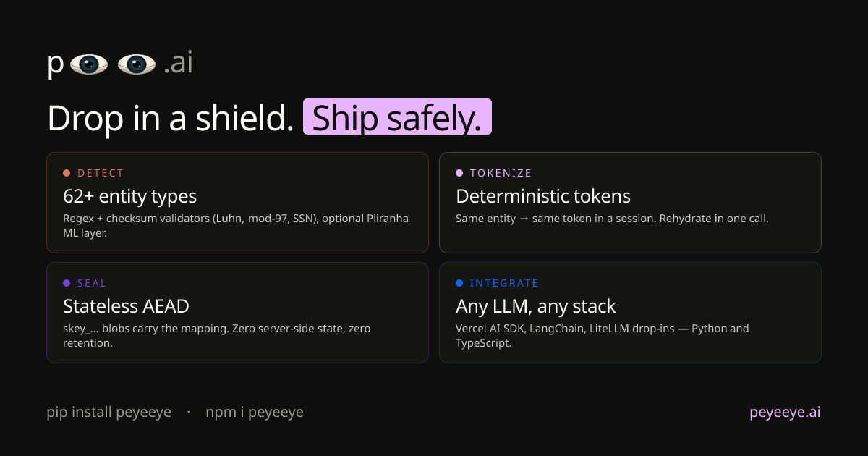Click the orange dot beside DETECT
Image resolution: width=868 pixels, height=456 pixels.
tap(67, 173)
